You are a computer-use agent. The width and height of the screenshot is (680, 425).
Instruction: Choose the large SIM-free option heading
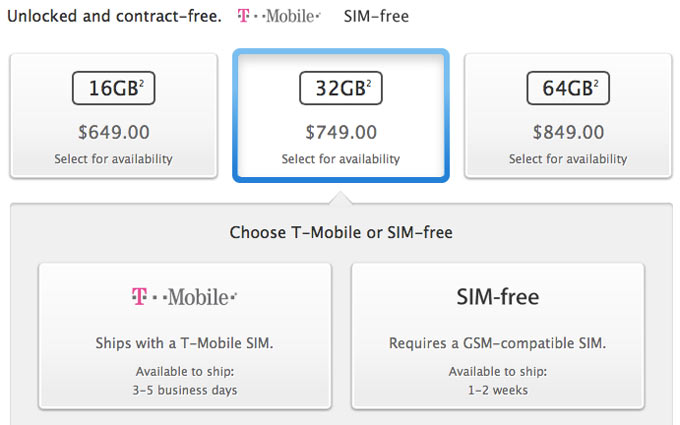click(497, 297)
